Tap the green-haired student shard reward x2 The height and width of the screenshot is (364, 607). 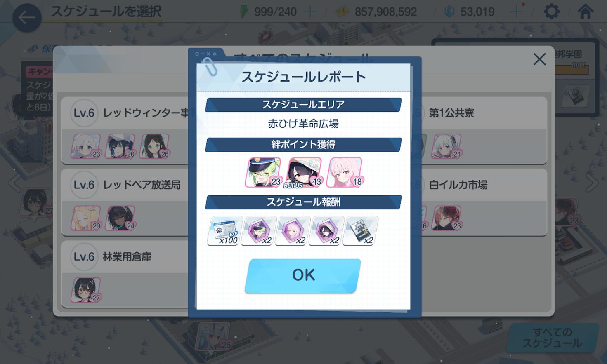point(259,231)
